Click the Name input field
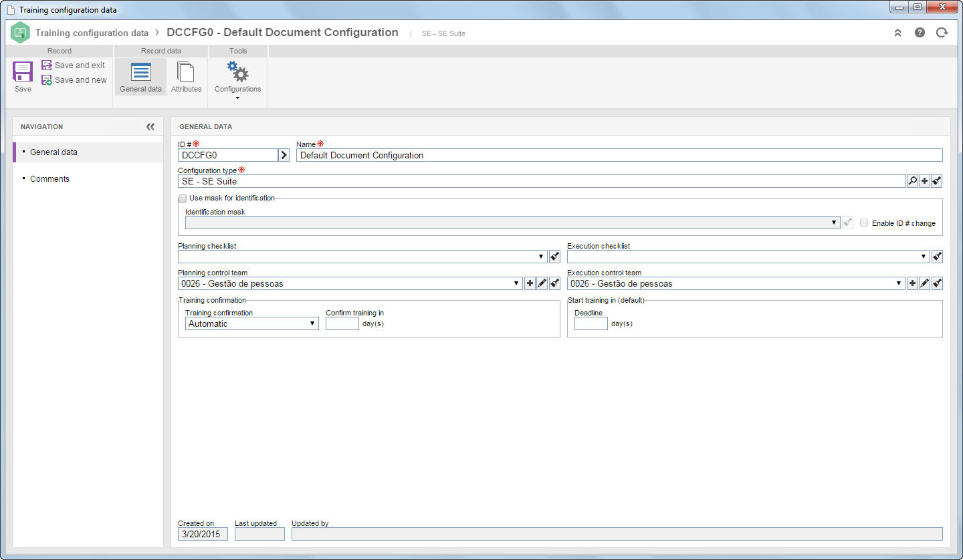963x560 pixels. coord(619,155)
